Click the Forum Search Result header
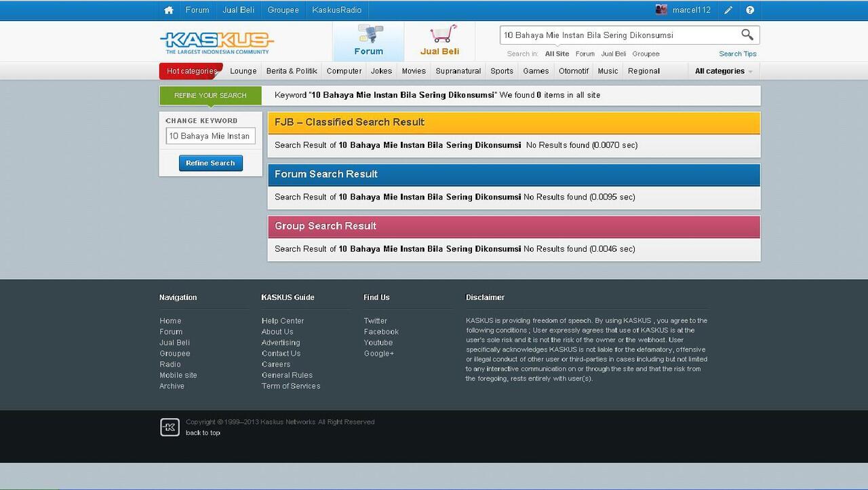The height and width of the screenshot is (490, 868). point(514,174)
